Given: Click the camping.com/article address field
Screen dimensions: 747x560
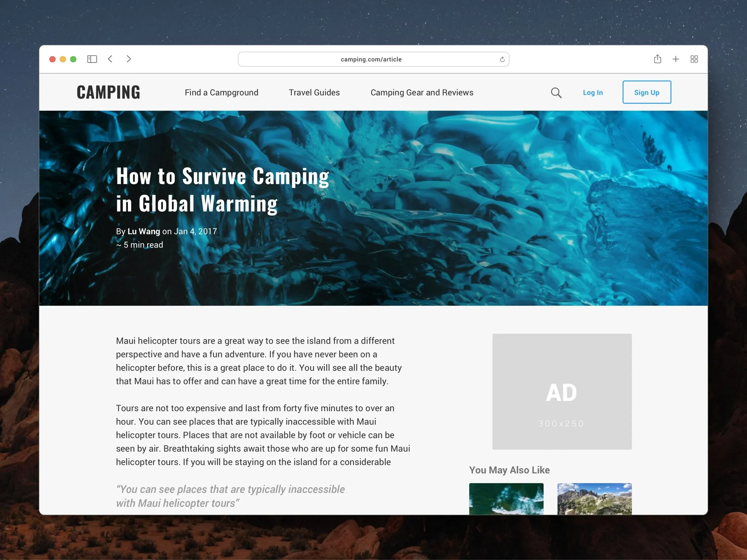Looking at the screenshot, I should pyautogui.click(x=371, y=59).
